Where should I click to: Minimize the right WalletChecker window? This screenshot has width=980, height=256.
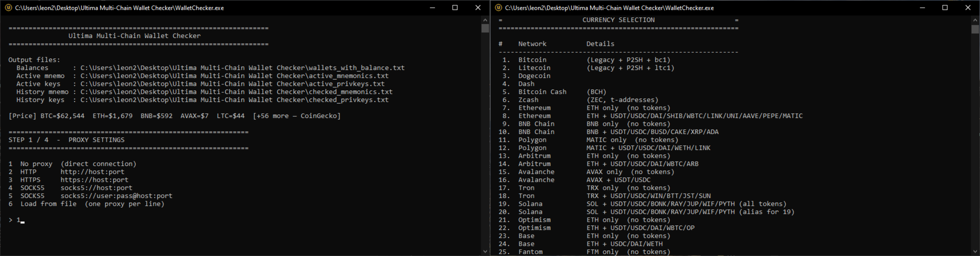coord(922,8)
